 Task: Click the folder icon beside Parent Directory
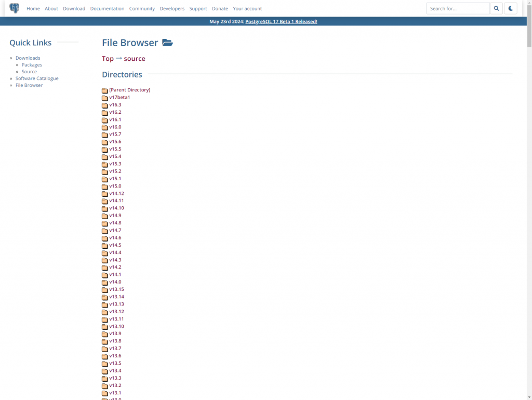[x=105, y=90]
